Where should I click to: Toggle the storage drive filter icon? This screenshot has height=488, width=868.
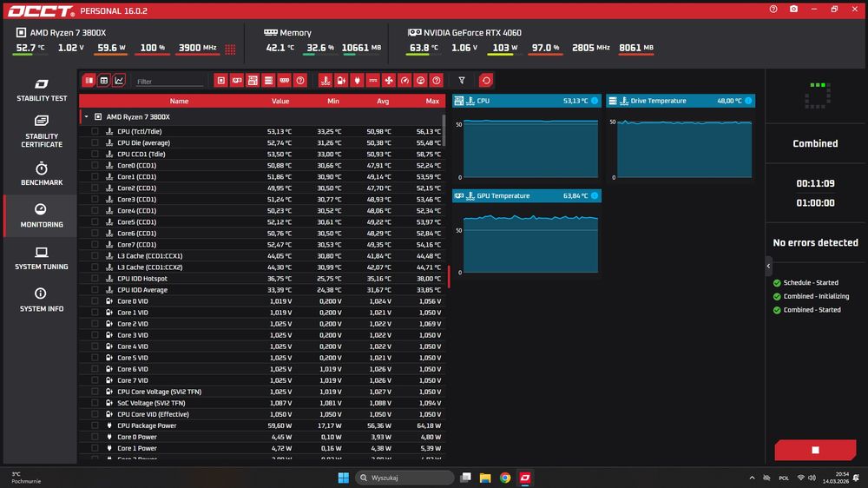[x=268, y=81]
